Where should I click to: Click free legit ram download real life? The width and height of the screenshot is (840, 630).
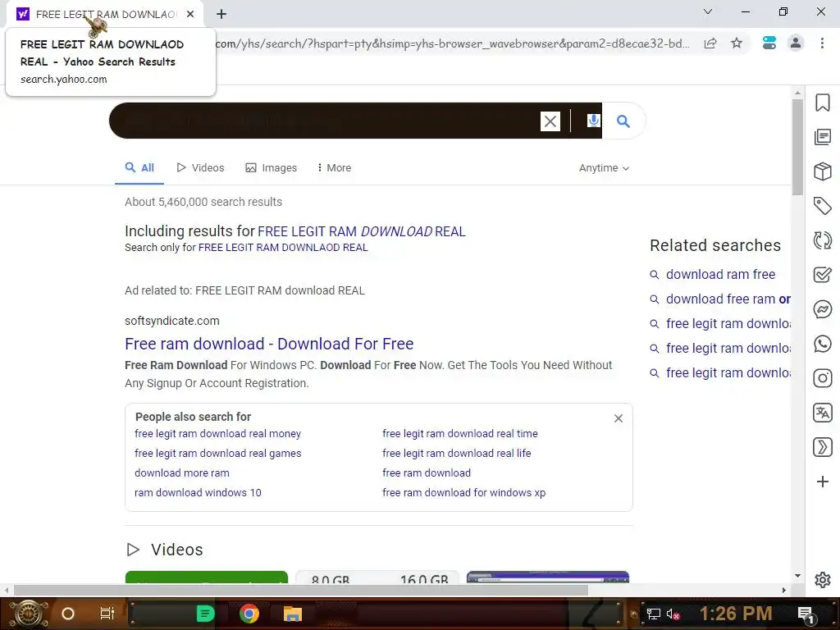pyautogui.click(x=456, y=453)
